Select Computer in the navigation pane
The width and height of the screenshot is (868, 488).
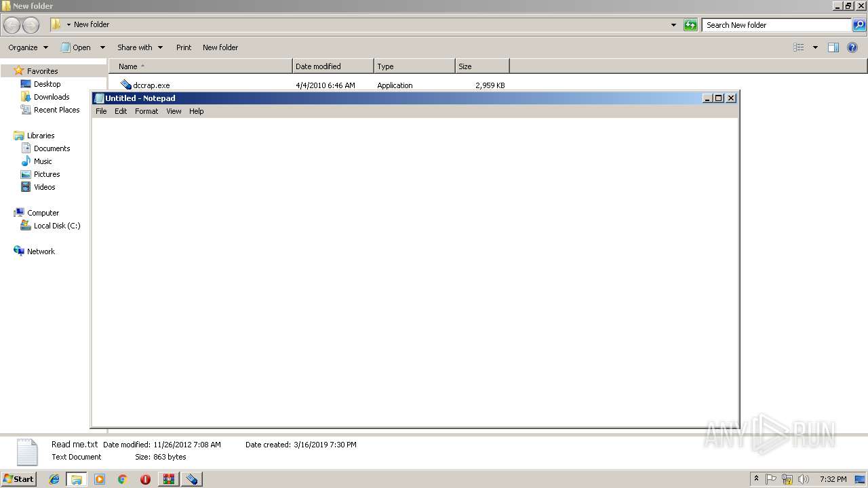click(x=43, y=213)
